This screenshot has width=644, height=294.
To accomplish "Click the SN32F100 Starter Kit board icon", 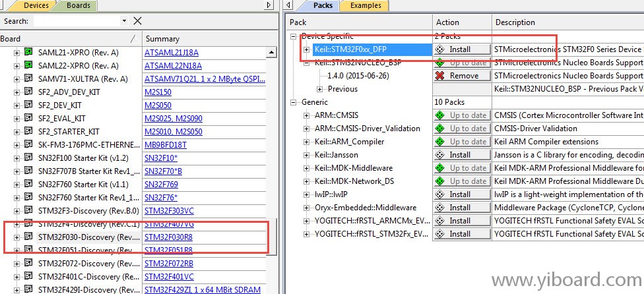I will (28, 157).
